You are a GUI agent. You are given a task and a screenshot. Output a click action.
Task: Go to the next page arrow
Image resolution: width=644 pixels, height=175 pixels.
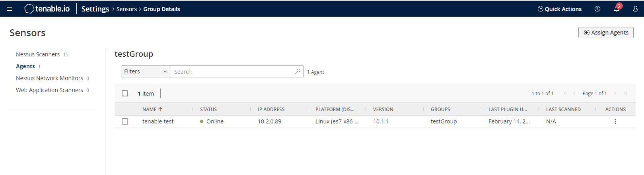(615, 93)
